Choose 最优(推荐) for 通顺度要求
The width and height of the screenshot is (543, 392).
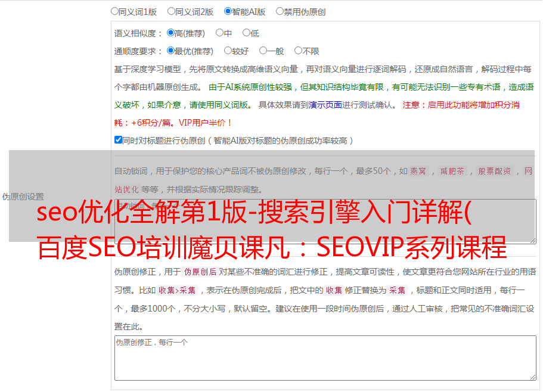pyautogui.click(x=170, y=51)
